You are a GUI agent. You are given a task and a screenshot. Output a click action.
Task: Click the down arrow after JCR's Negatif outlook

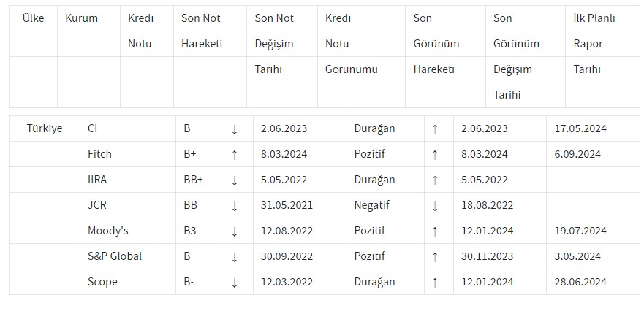pos(435,206)
